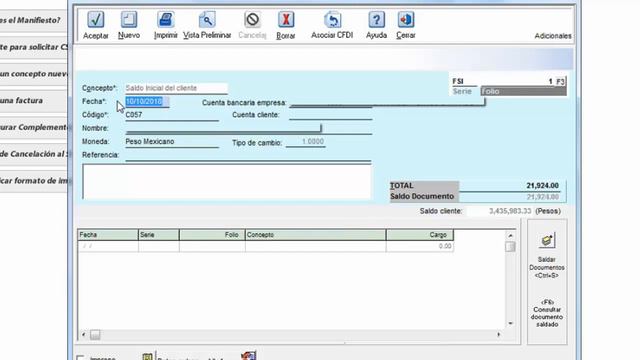Screen dimensions: 640x360
Task: Click the Tipo de cambio field
Action: click(306, 142)
